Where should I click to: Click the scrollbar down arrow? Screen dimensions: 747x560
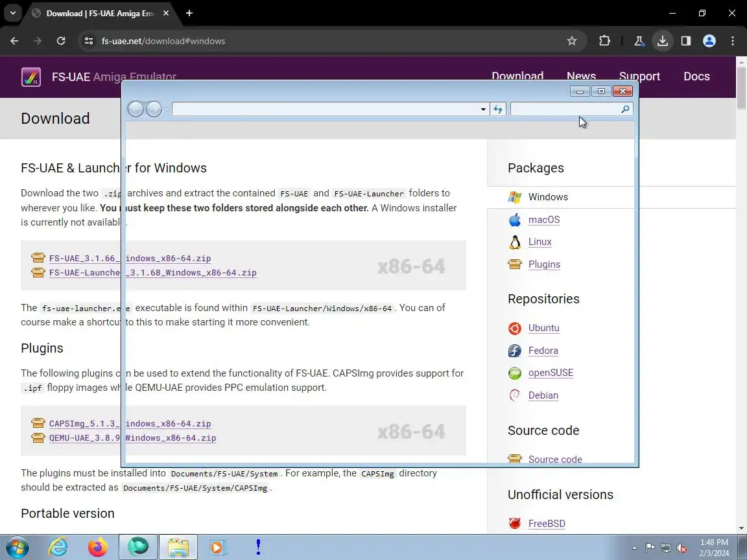coord(741,528)
